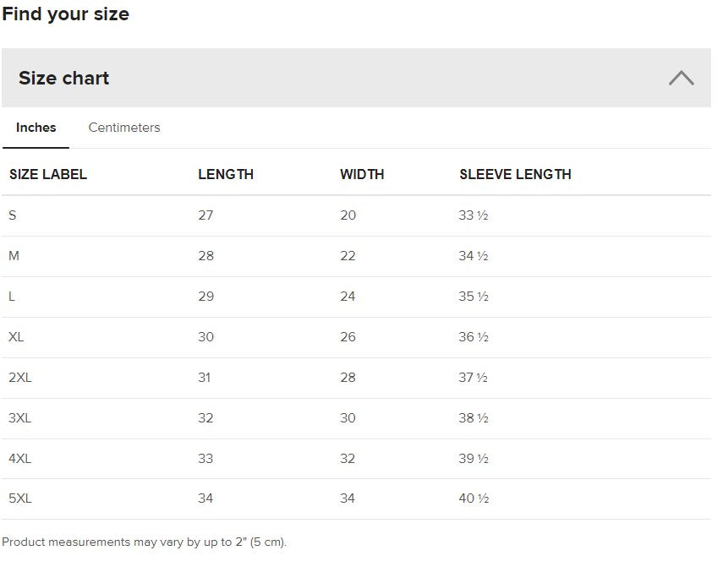Click sleeve length value 33 ½
Image resolution: width=728 pixels, height=572 pixels.
(473, 215)
